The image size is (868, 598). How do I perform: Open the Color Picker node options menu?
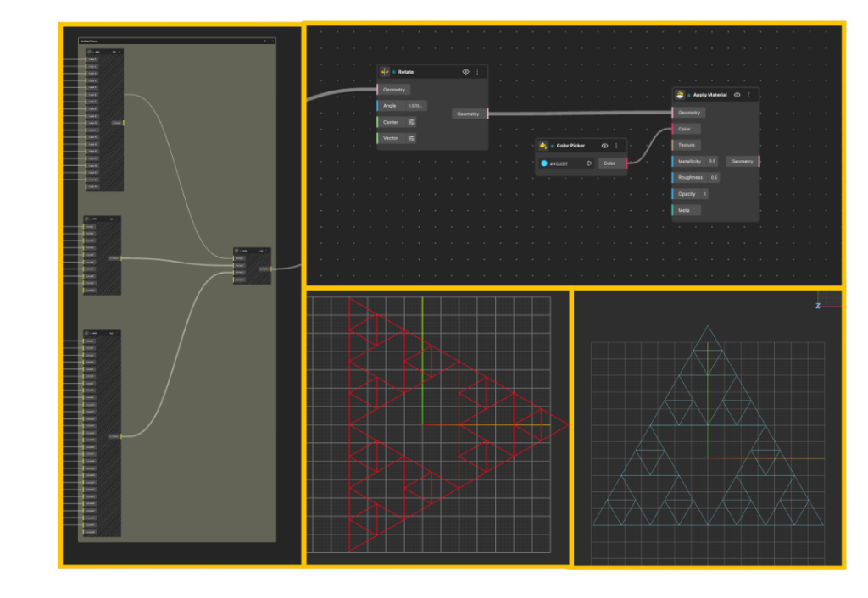[615, 146]
